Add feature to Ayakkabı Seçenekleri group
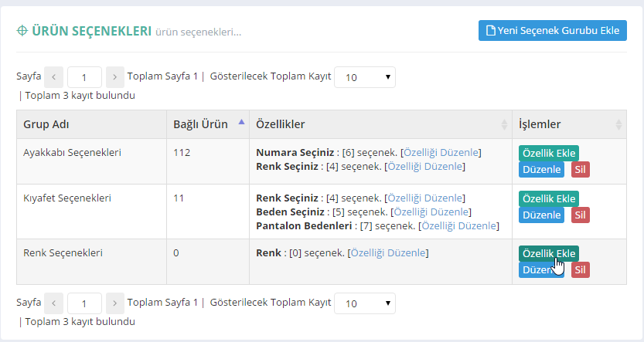This screenshot has width=644, height=342. coord(548,154)
